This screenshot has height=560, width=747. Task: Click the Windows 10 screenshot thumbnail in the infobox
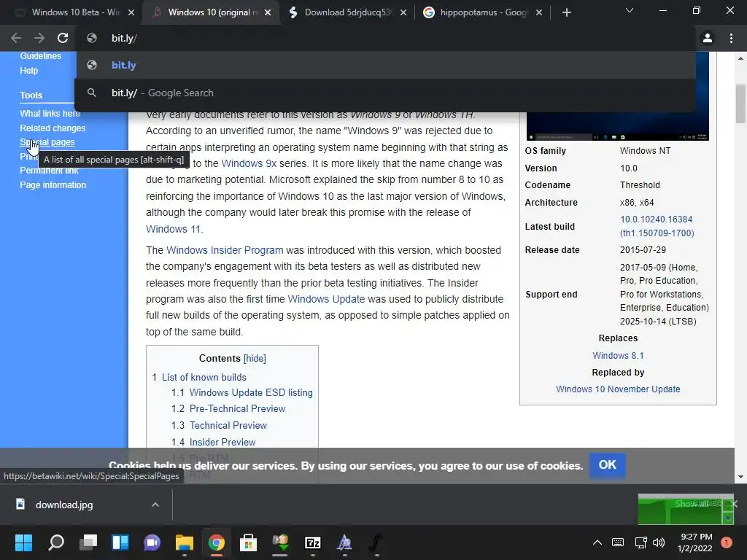pos(617,96)
